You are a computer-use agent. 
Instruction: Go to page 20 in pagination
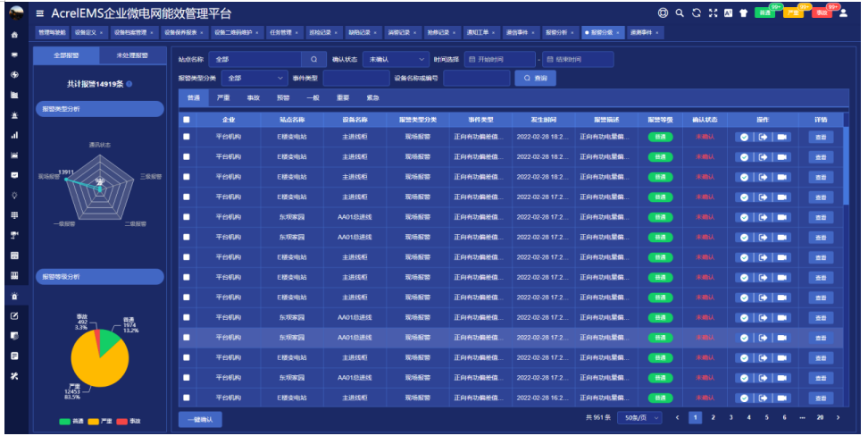[x=820, y=417]
